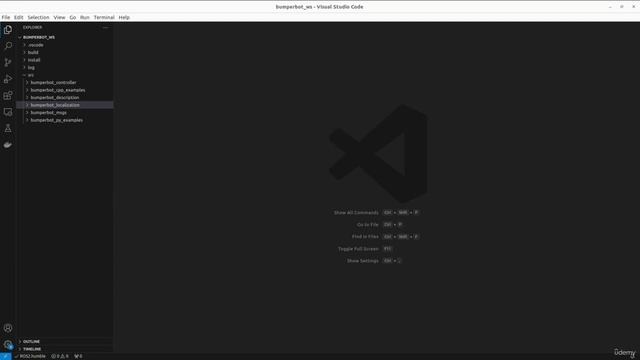Open the Help menu
The image size is (640, 360).
[x=124, y=18]
